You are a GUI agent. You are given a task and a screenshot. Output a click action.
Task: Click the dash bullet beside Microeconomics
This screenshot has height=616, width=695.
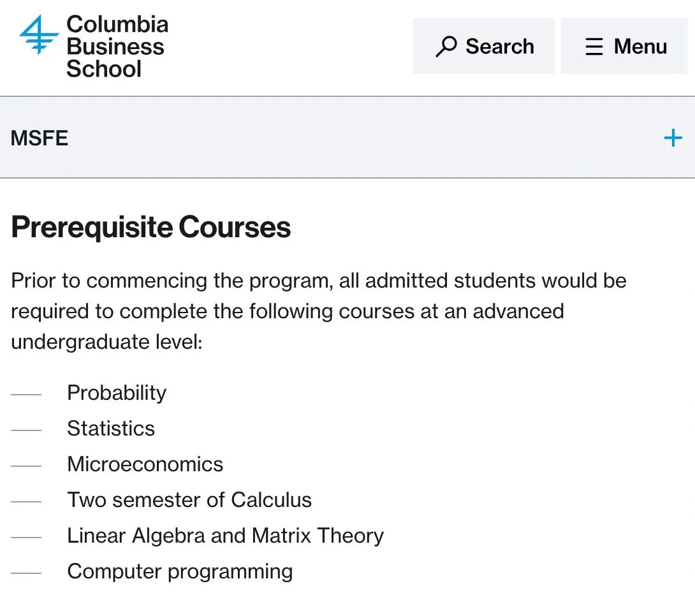26,466
